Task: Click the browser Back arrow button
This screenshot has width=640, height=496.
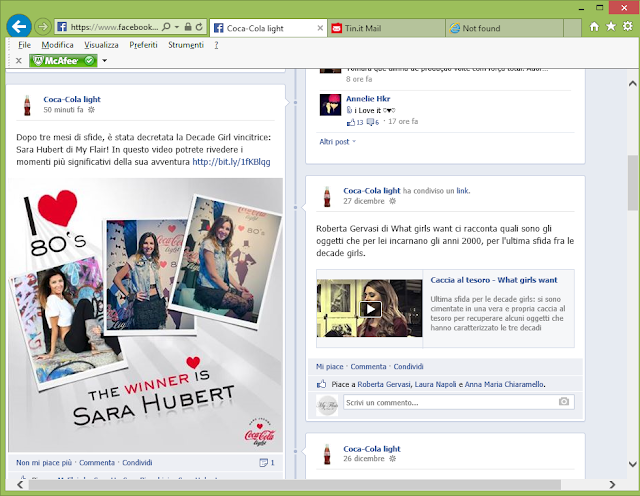Action: pyautogui.click(x=19, y=27)
